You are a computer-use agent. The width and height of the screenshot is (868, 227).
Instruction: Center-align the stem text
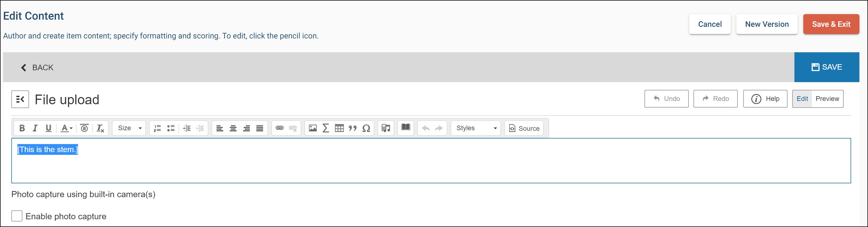233,128
